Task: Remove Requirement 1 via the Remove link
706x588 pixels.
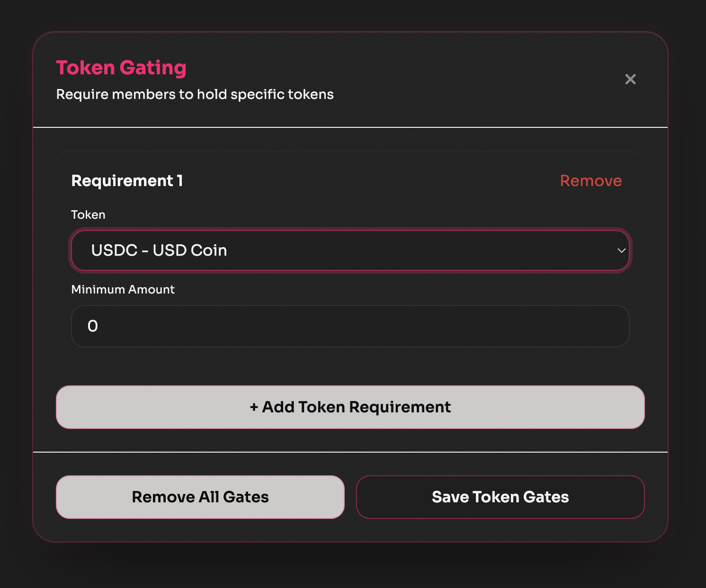Action: (x=591, y=181)
